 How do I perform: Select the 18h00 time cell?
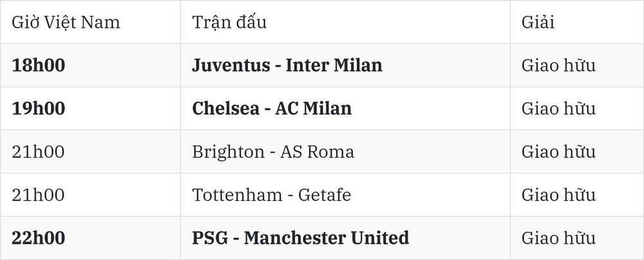tap(38, 65)
